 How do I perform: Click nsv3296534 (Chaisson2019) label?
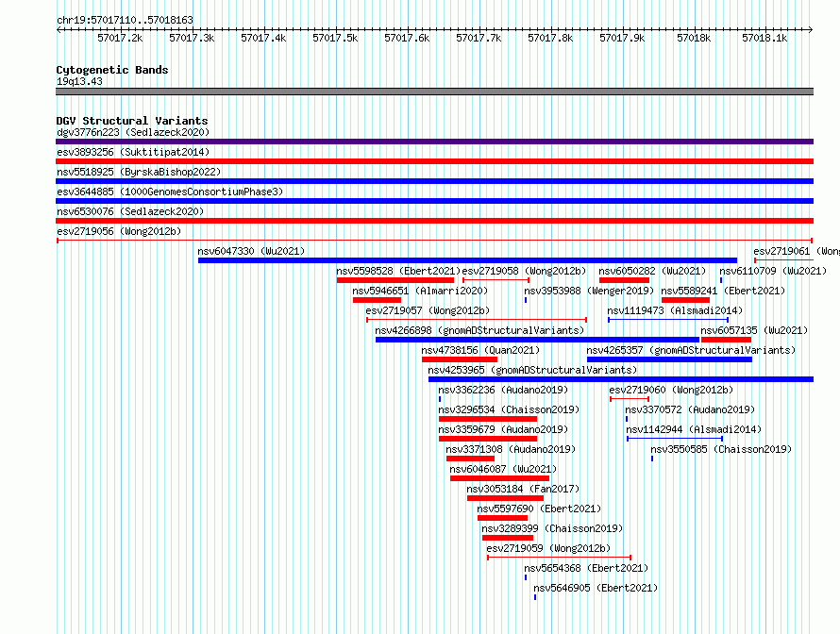tap(509, 409)
